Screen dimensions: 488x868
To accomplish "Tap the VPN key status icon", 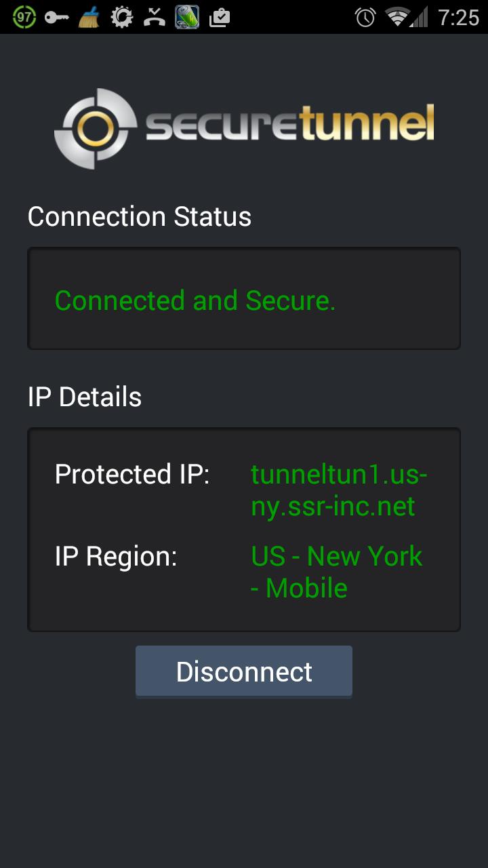I will (57, 17).
